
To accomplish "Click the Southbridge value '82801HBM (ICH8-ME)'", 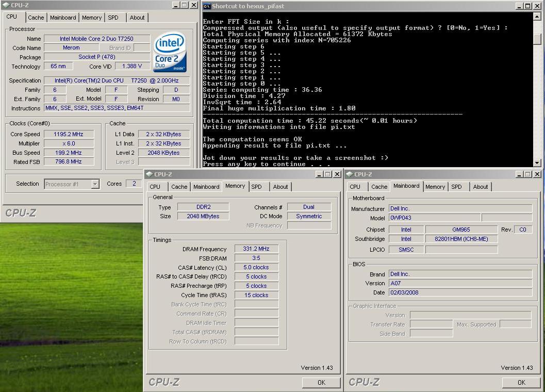I will (x=461, y=239).
